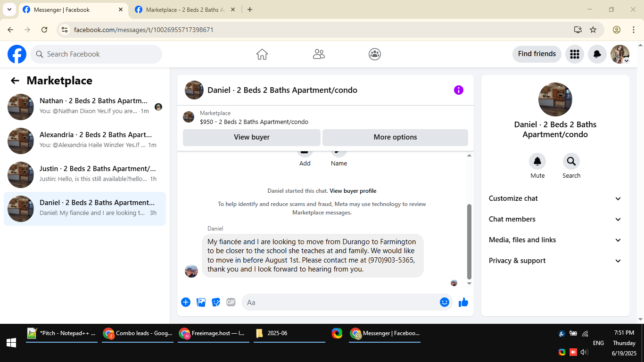Click the volume icon in system tray
The image size is (644, 362).
[585, 352]
